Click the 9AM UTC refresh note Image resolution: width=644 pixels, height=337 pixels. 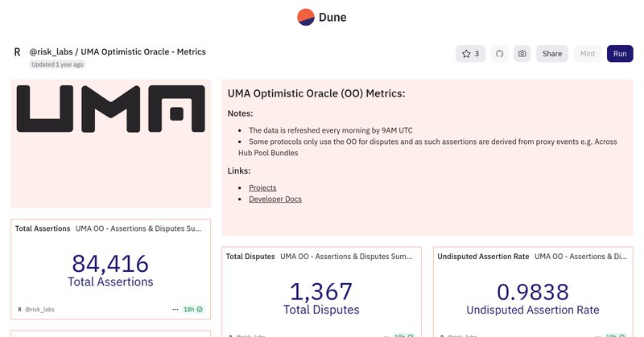pos(331,130)
